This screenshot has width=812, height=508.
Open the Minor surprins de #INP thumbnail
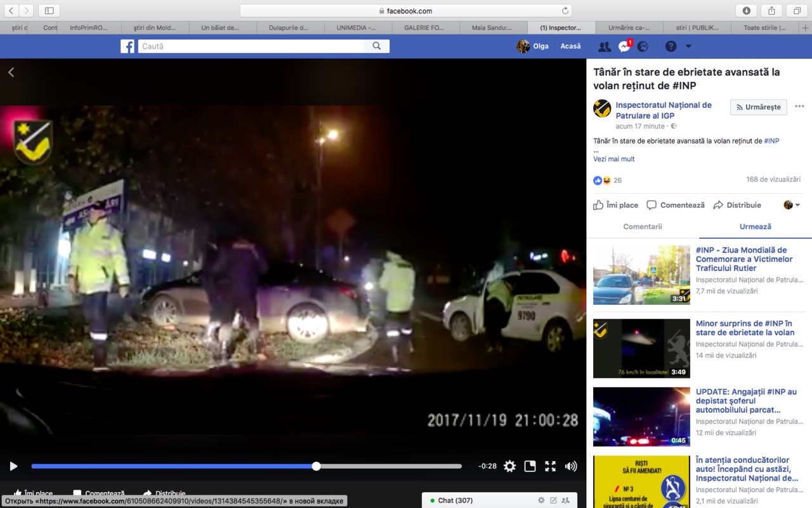[641, 349]
